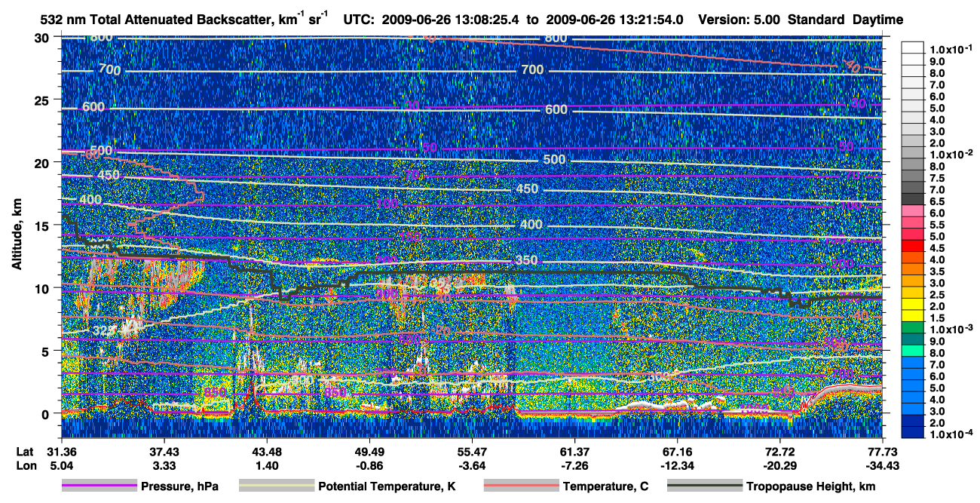Click the longitude value 5.04
The width and height of the screenshot is (980, 503).
coord(61,465)
